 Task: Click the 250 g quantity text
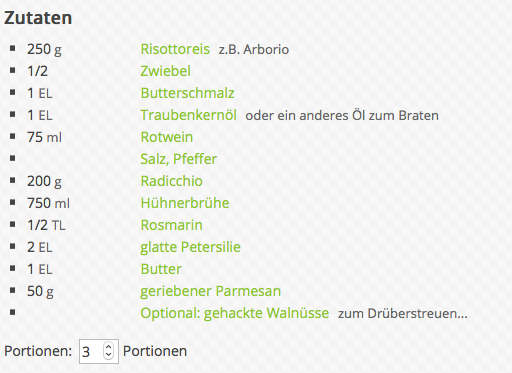pyautogui.click(x=44, y=49)
